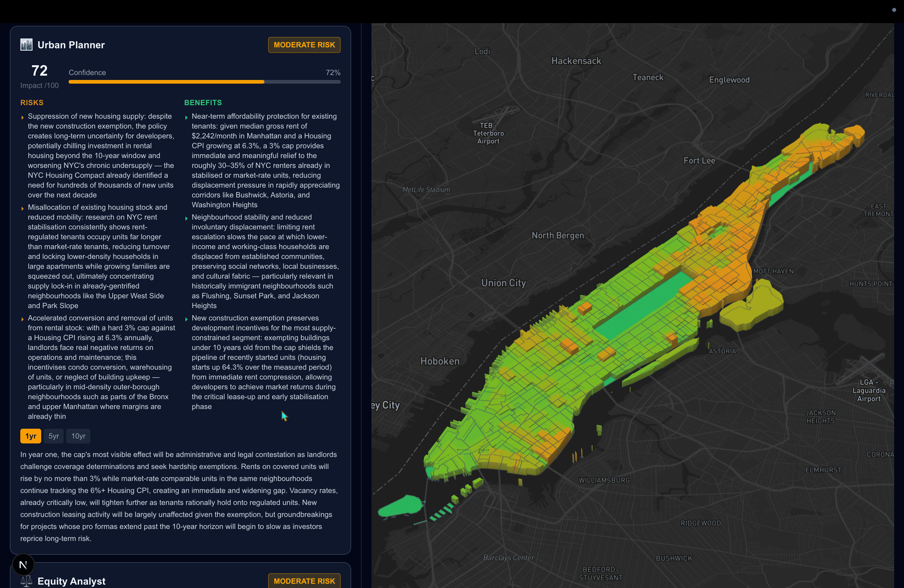Click the Urban Planner building icon
This screenshot has width=904, height=588.
26,45
